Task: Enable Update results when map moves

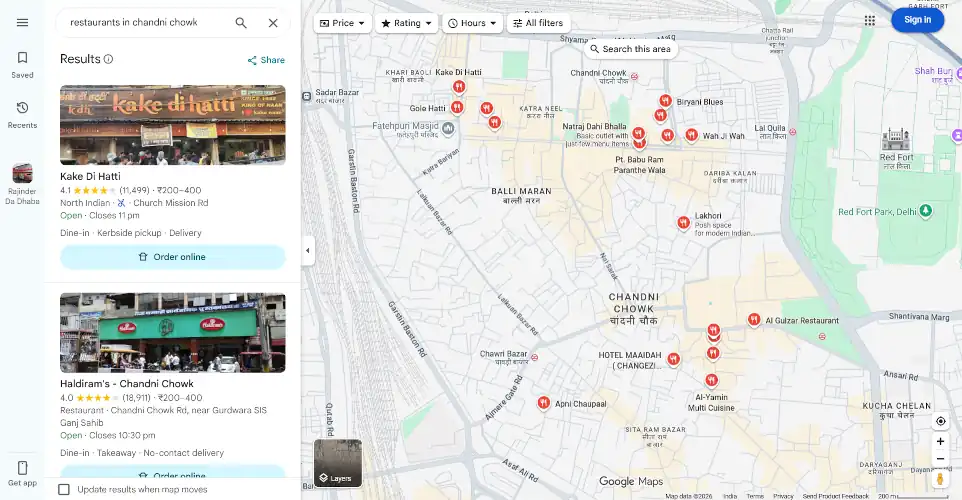Action: point(64,490)
